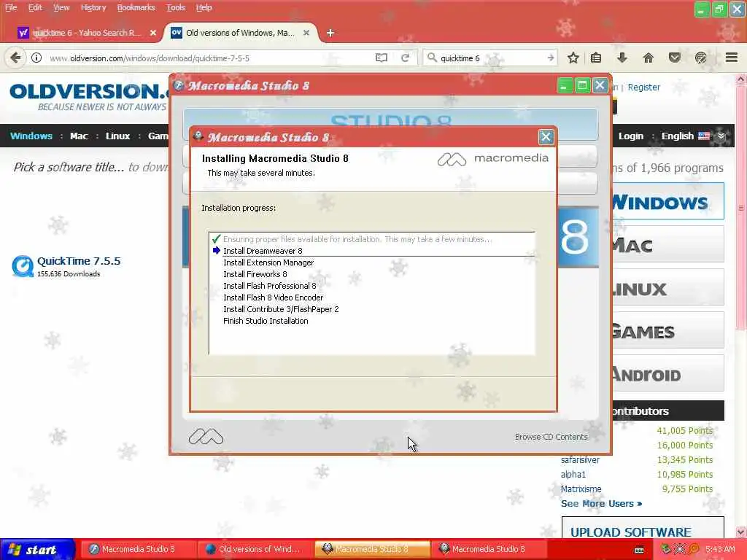Open a new tab with plus button
This screenshot has height=560, width=747.
(x=330, y=33)
